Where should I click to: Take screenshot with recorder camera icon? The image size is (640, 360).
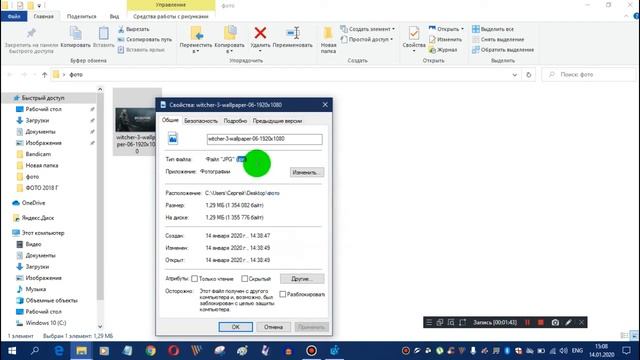[x=555, y=322]
